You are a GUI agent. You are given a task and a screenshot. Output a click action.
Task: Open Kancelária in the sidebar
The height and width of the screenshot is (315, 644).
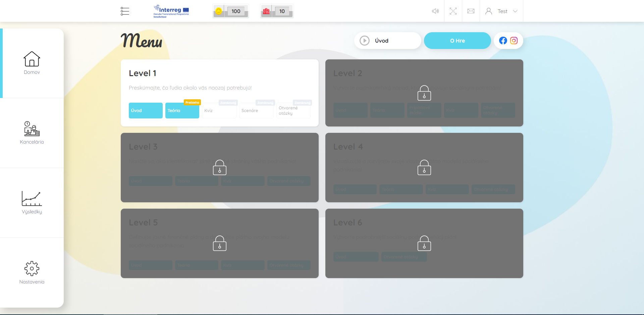32,133
